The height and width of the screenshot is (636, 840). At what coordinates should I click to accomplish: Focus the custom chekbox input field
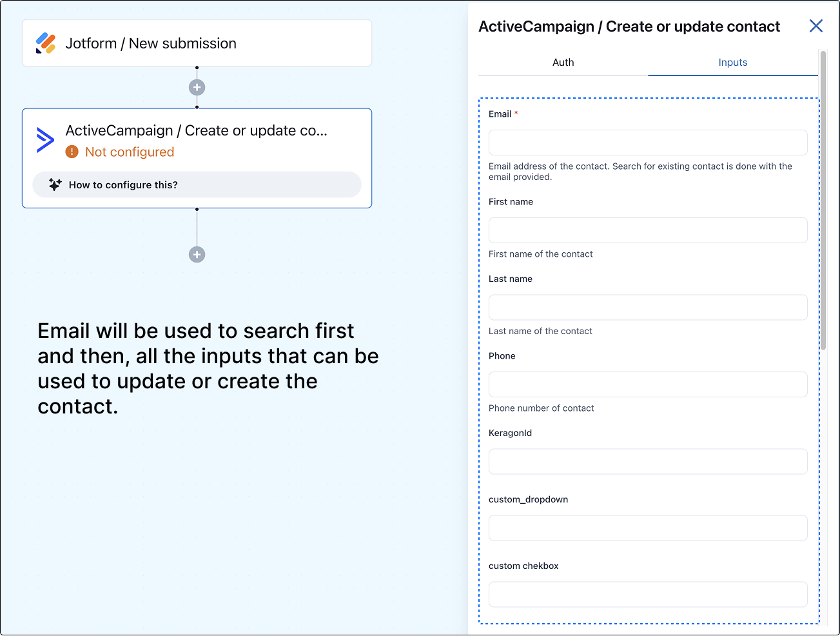tap(648, 594)
